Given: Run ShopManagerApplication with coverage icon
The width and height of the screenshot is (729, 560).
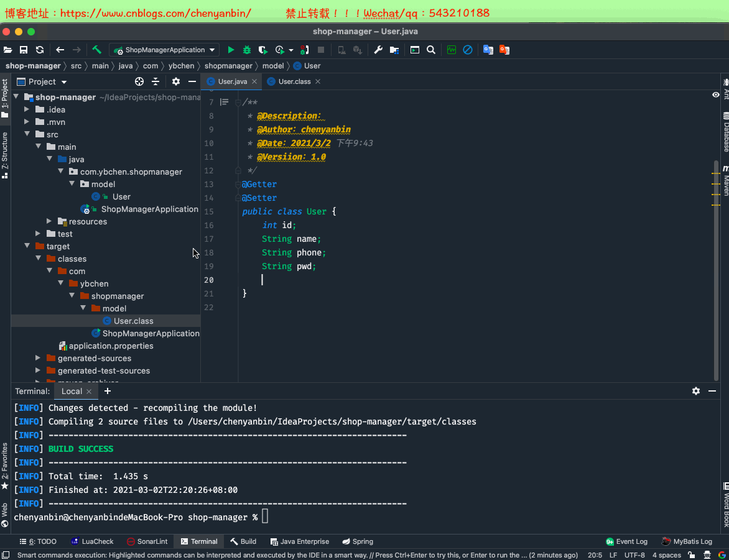Looking at the screenshot, I should pyautogui.click(x=263, y=50).
